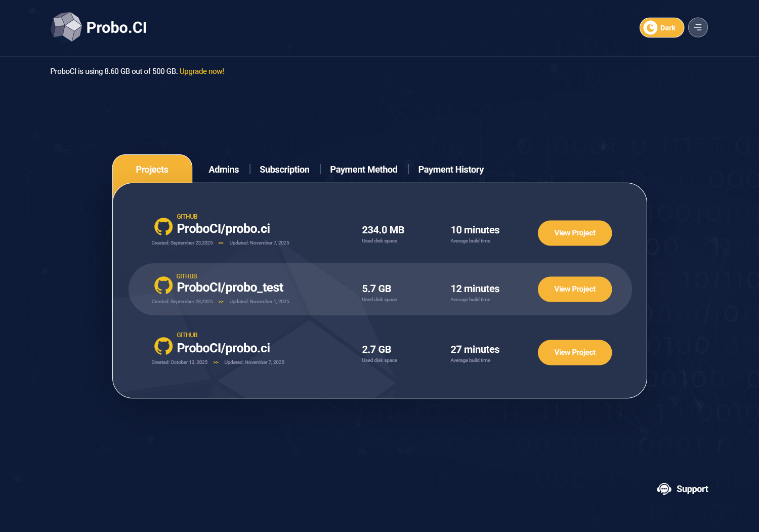Click View Project in the 27 minutes row
The image size is (759, 532).
pyautogui.click(x=575, y=352)
